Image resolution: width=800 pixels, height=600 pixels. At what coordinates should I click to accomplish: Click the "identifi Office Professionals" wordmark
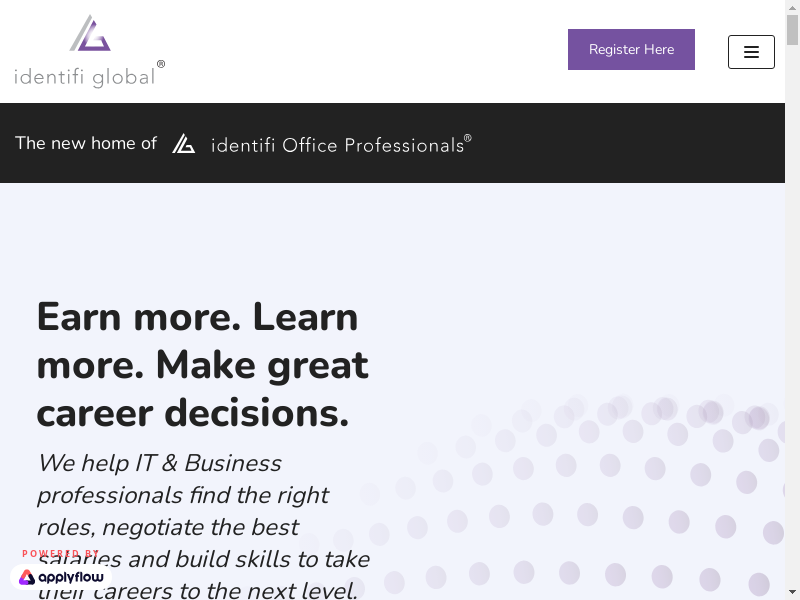coord(337,146)
